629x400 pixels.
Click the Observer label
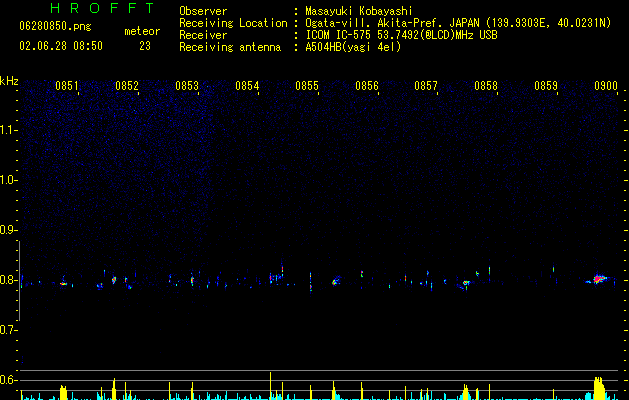(203, 11)
